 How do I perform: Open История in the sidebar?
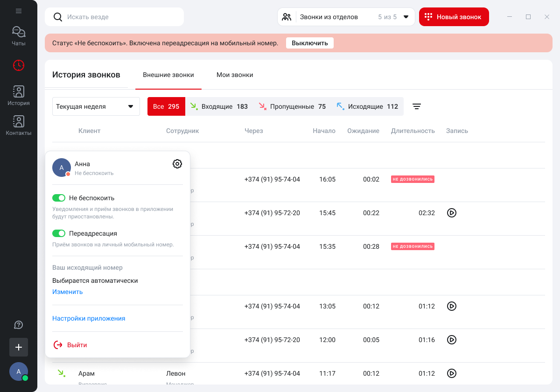(19, 96)
